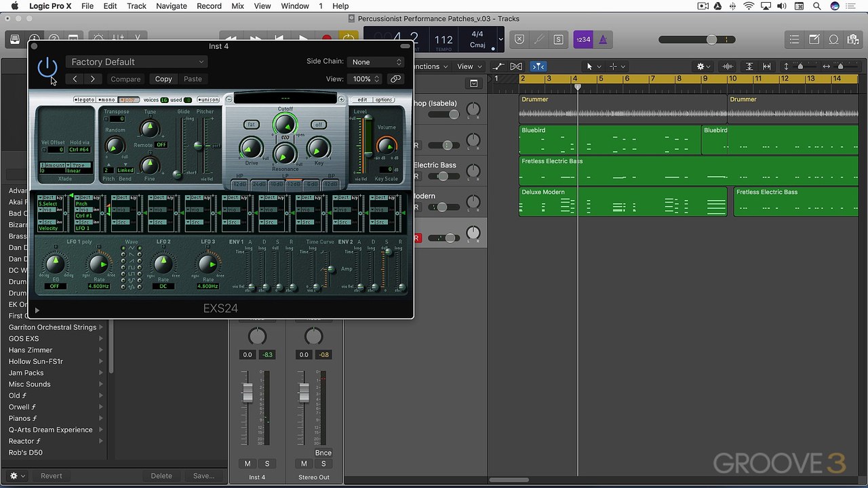Screen dimensions: 868x488
Task: Click the Compare button
Action: click(125, 79)
